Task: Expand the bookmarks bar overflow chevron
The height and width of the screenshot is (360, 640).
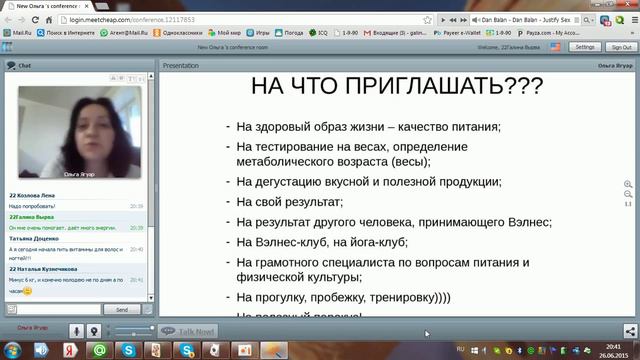Action: [x=632, y=33]
